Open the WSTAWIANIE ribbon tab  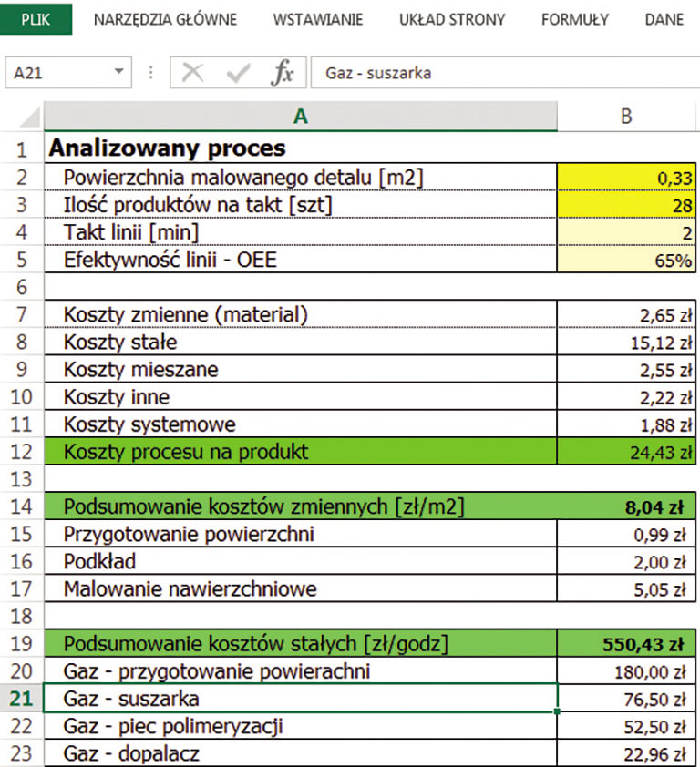coord(317,19)
